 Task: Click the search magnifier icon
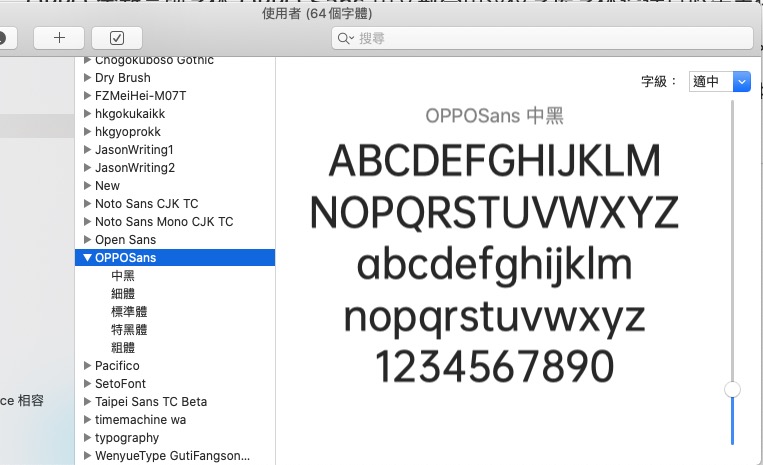tap(345, 38)
